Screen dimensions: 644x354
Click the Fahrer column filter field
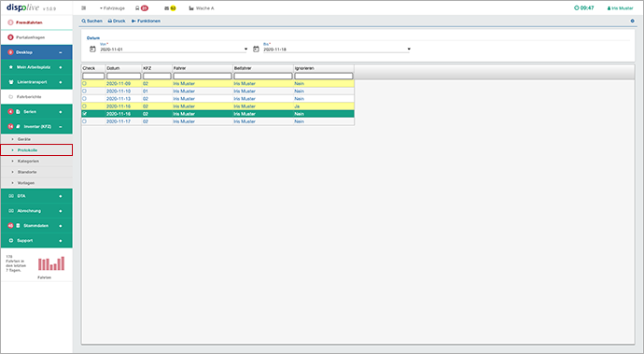[x=203, y=76]
